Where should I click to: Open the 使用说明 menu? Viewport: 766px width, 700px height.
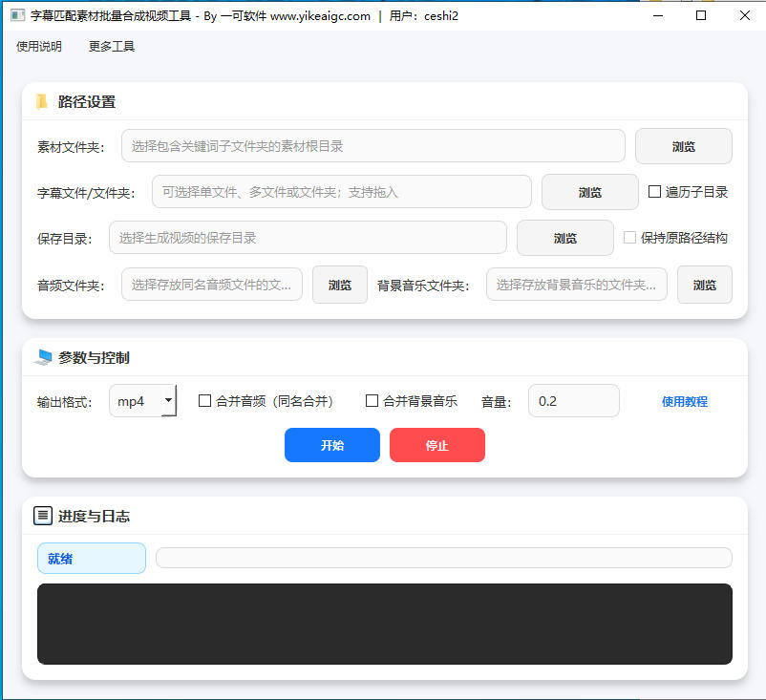point(38,45)
